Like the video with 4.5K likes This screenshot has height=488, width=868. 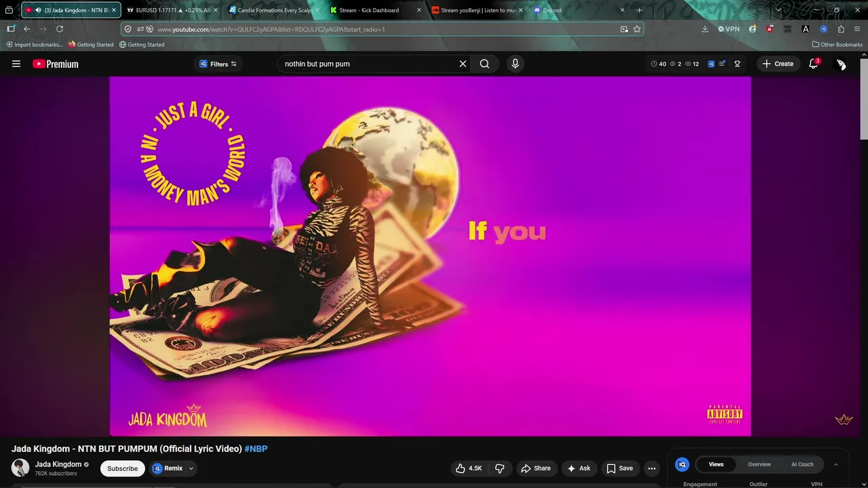(469, 468)
